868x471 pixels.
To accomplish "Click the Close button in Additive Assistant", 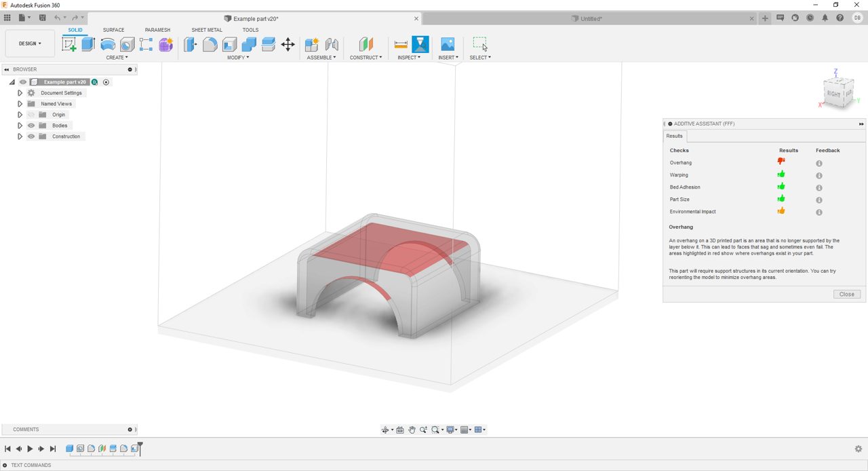I will click(x=846, y=294).
